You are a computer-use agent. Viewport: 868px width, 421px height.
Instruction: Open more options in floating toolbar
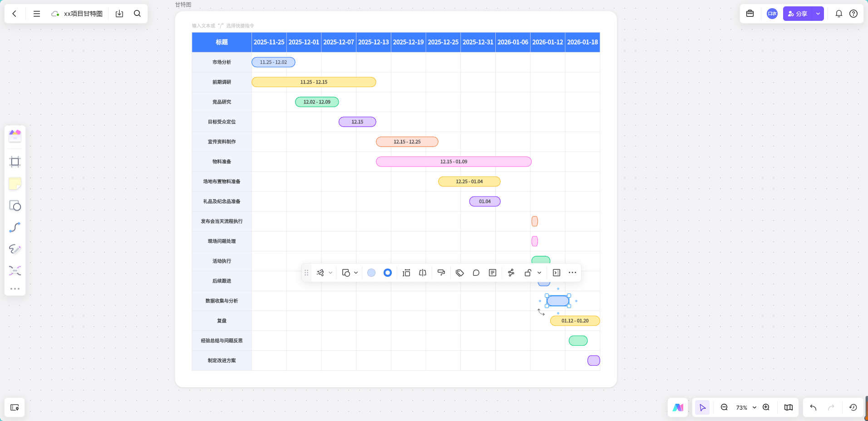pos(572,273)
